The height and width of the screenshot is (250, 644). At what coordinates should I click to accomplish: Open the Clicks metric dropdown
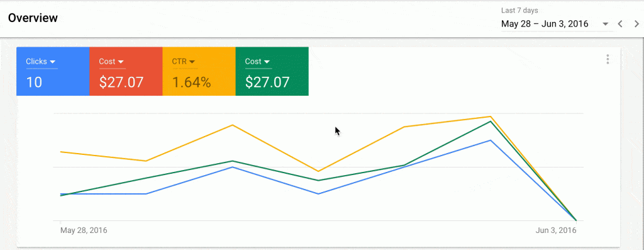[41, 62]
